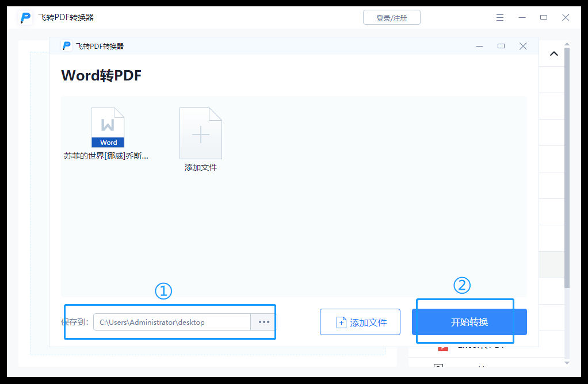Start conversion with 开始转换 button
This screenshot has width=588, height=384.
[469, 322]
